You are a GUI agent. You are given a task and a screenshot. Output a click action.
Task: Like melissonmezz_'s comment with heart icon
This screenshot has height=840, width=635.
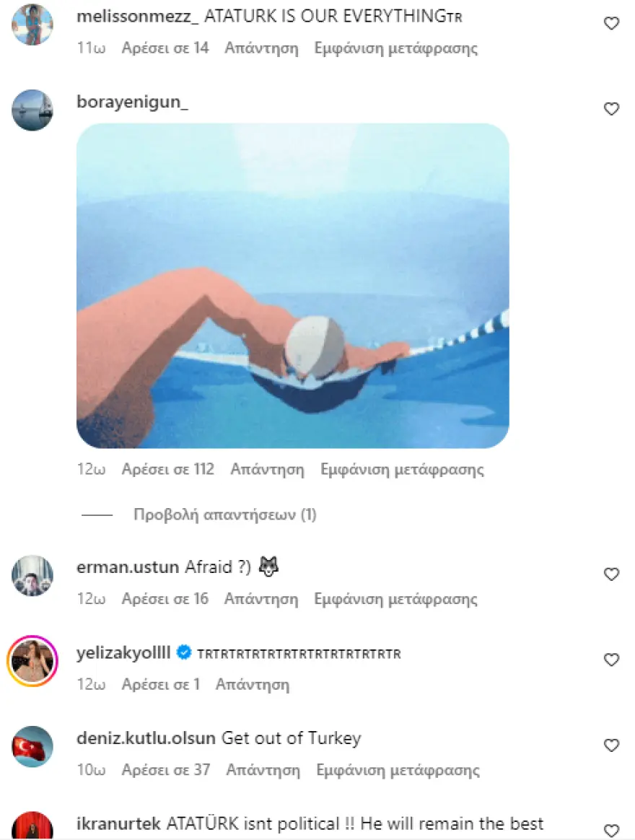coord(611,23)
